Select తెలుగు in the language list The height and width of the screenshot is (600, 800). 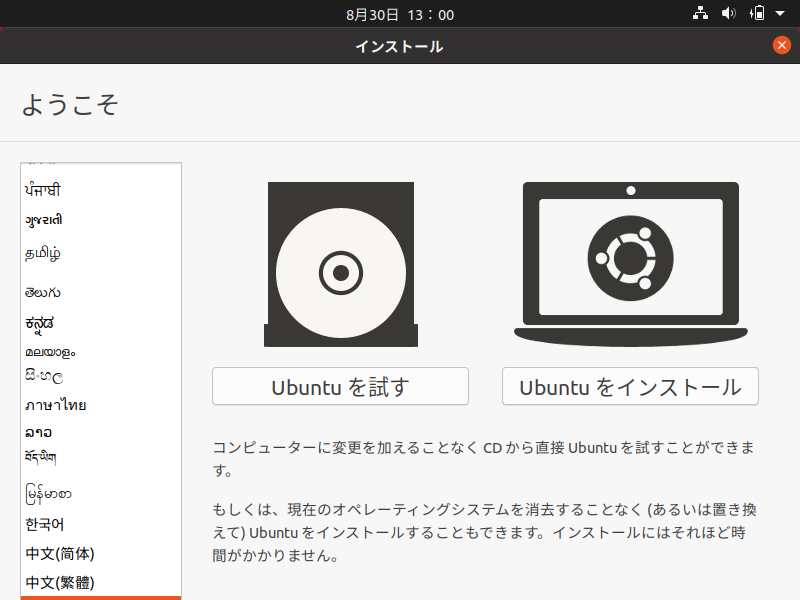tap(101, 292)
